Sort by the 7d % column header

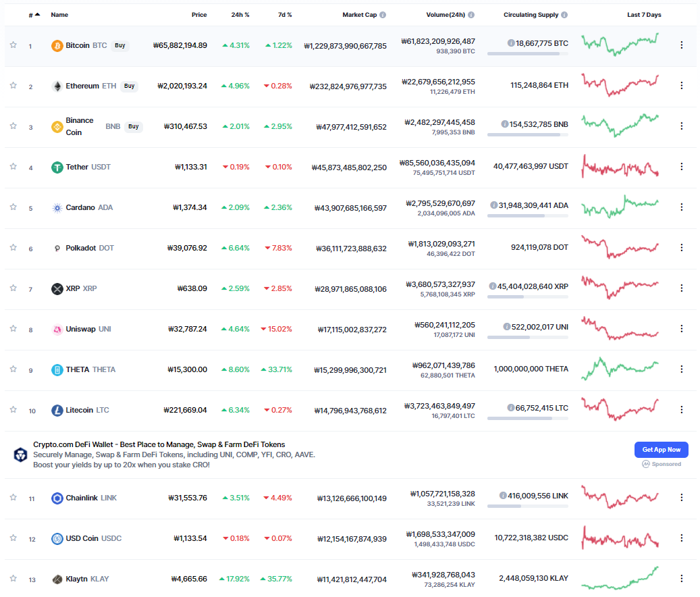[x=285, y=15]
